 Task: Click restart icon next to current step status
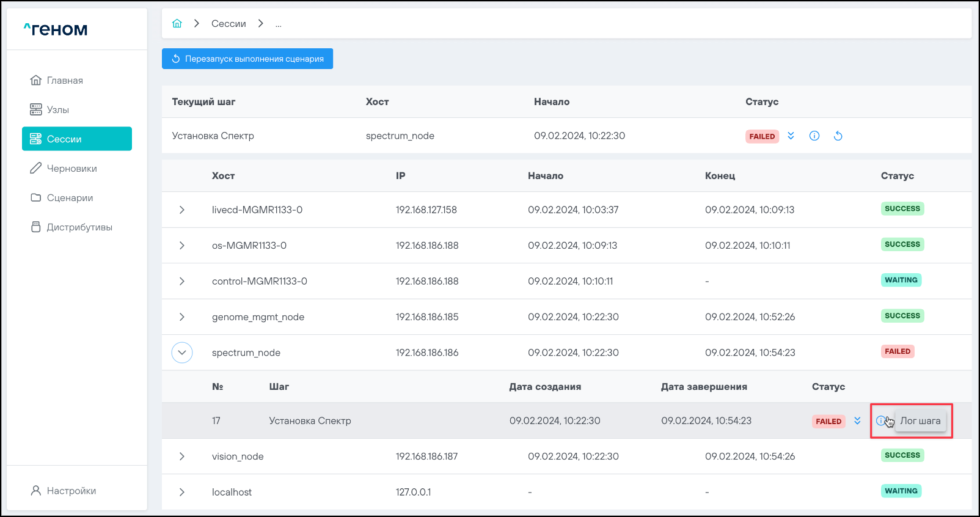point(838,136)
